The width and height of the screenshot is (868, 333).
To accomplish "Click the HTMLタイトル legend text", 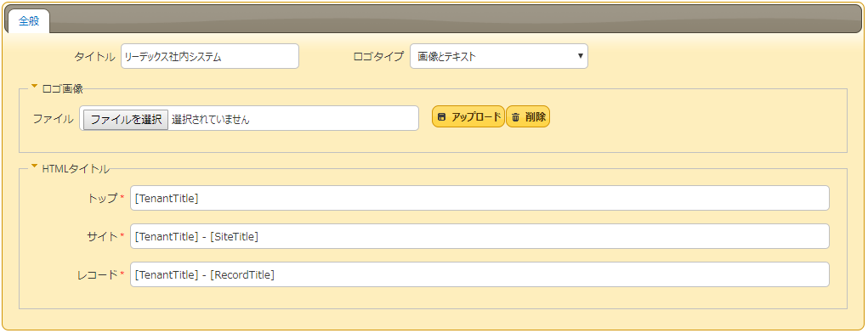I will pos(76,169).
